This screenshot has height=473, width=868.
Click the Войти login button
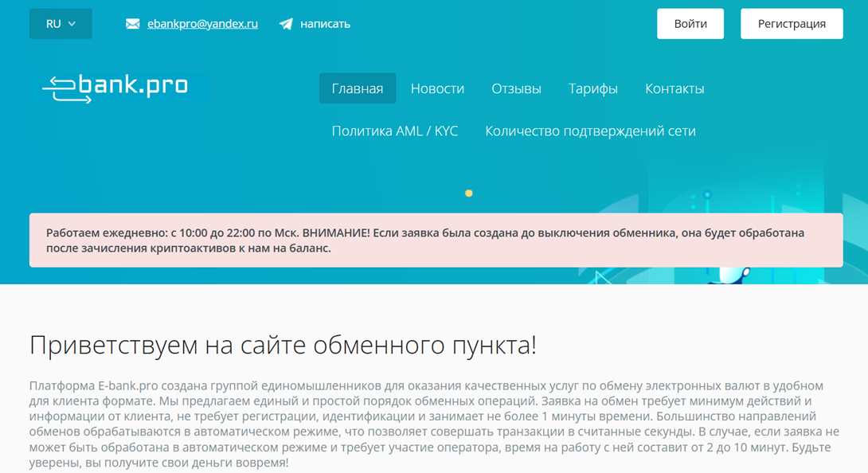690,24
